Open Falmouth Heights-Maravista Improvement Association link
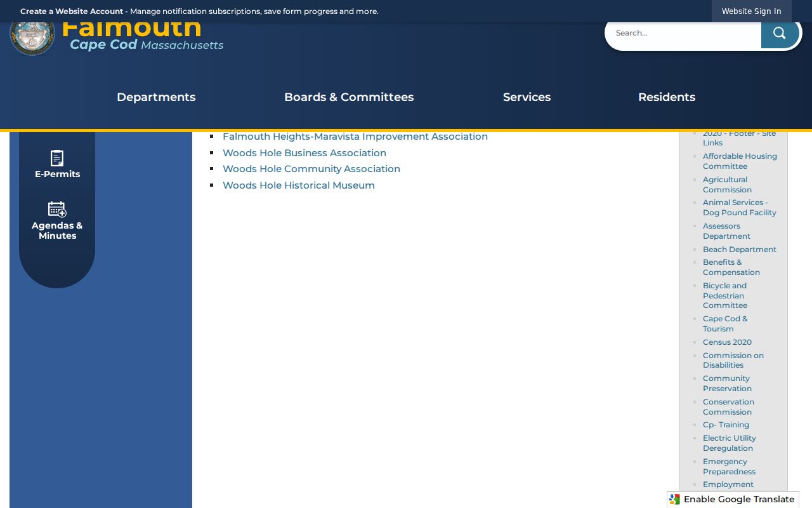812x508 pixels. tap(355, 137)
